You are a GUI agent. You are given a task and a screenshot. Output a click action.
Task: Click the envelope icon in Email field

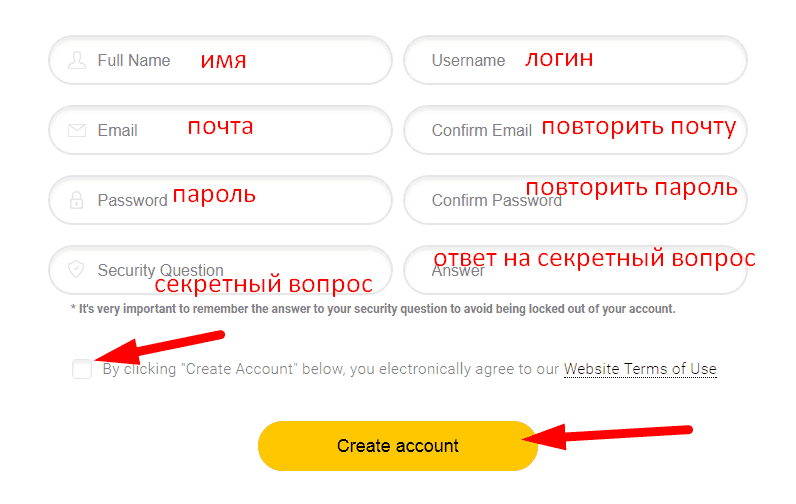(x=77, y=130)
